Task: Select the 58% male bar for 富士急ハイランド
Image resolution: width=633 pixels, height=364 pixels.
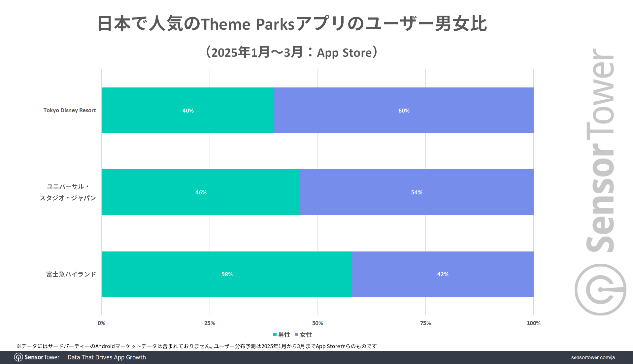Action: (227, 274)
